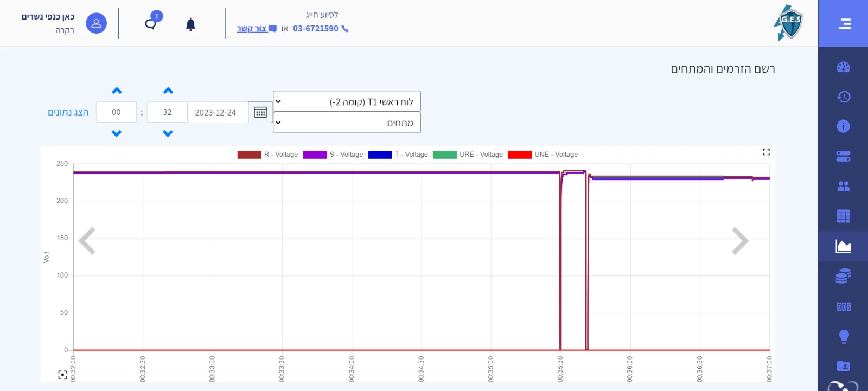This screenshot has height=391, width=868.
Task: Click the chart reset zoom icon at the bottom left
Action: click(x=62, y=375)
